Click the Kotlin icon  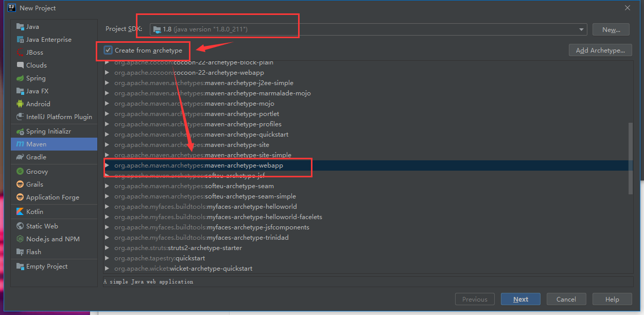pyautogui.click(x=20, y=212)
